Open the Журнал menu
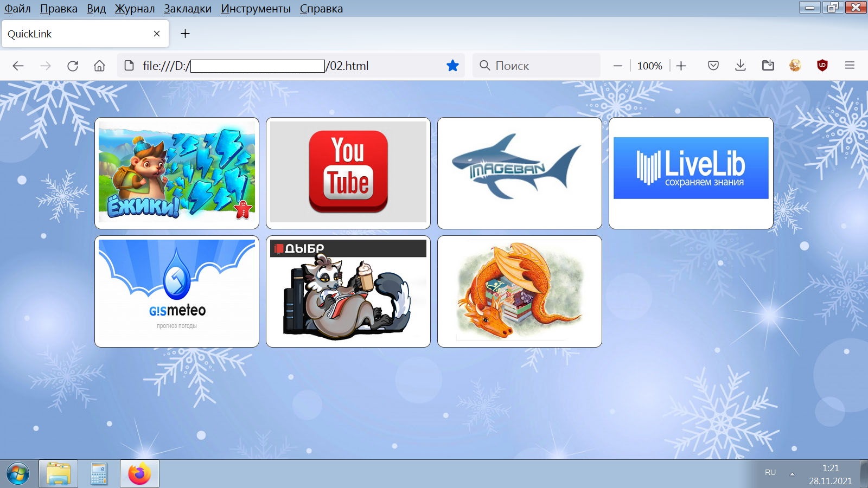The height and width of the screenshot is (488, 868). point(135,9)
